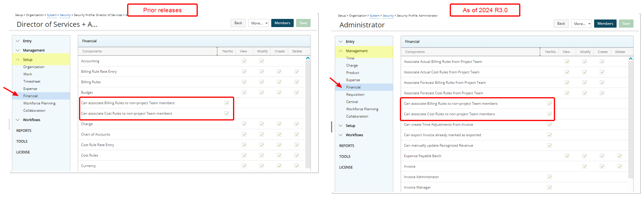Open More... dropdown on Director of Services page

click(x=258, y=23)
